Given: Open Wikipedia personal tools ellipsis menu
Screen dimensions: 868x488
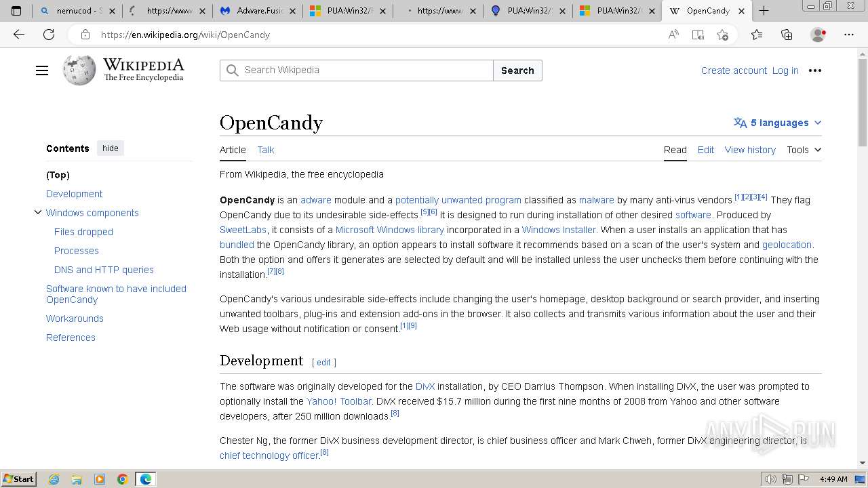Looking at the screenshot, I should tap(815, 70).
